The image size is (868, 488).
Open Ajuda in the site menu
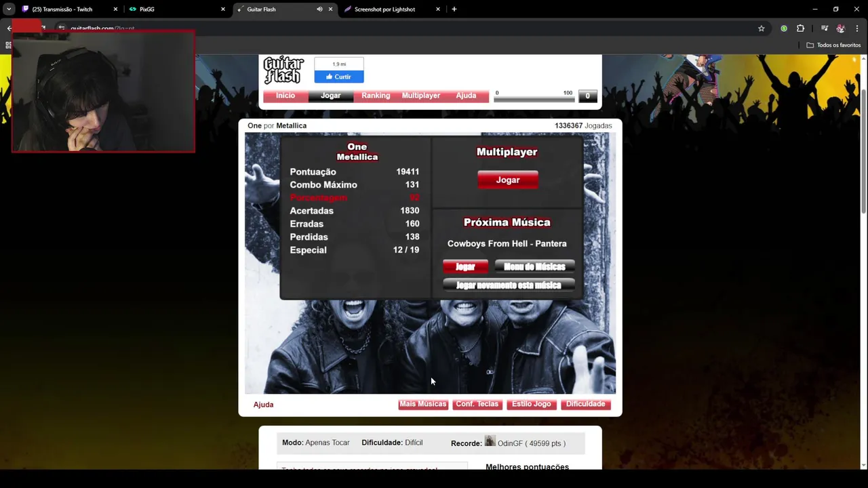point(466,96)
